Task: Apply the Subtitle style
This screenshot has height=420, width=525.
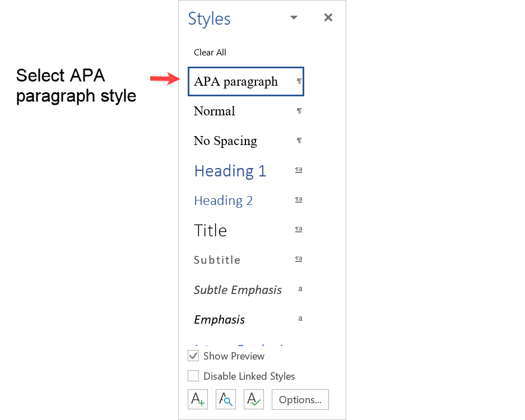Action: coord(246,260)
